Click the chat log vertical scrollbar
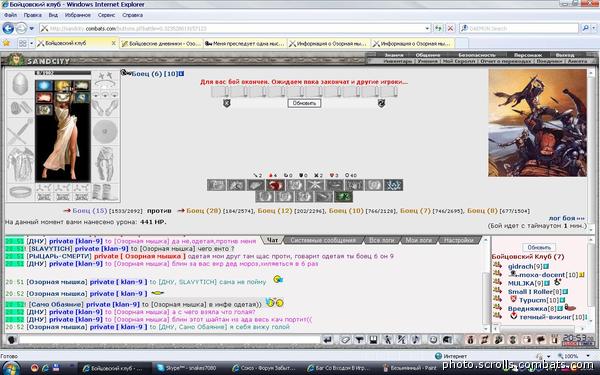The image size is (600, 375). point(487,283)
